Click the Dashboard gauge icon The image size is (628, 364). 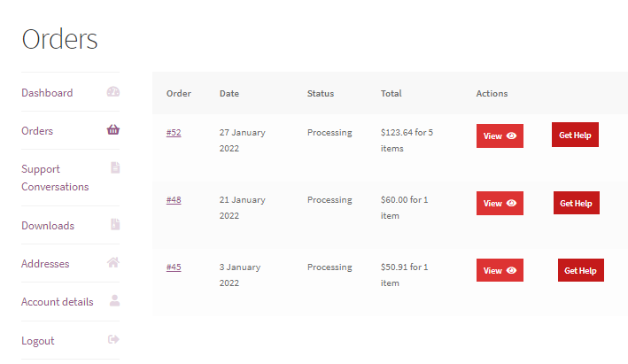(x=113, y=92)
